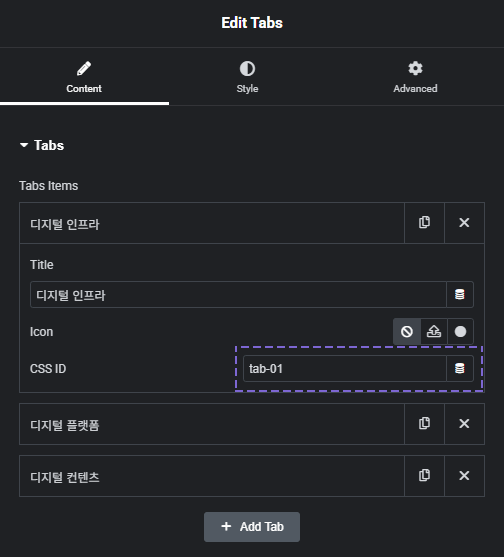Viewport: 504px width, 557px height.
Task: Click the Add Tab button
Action: pyautogui.click(x=252, y=527)
